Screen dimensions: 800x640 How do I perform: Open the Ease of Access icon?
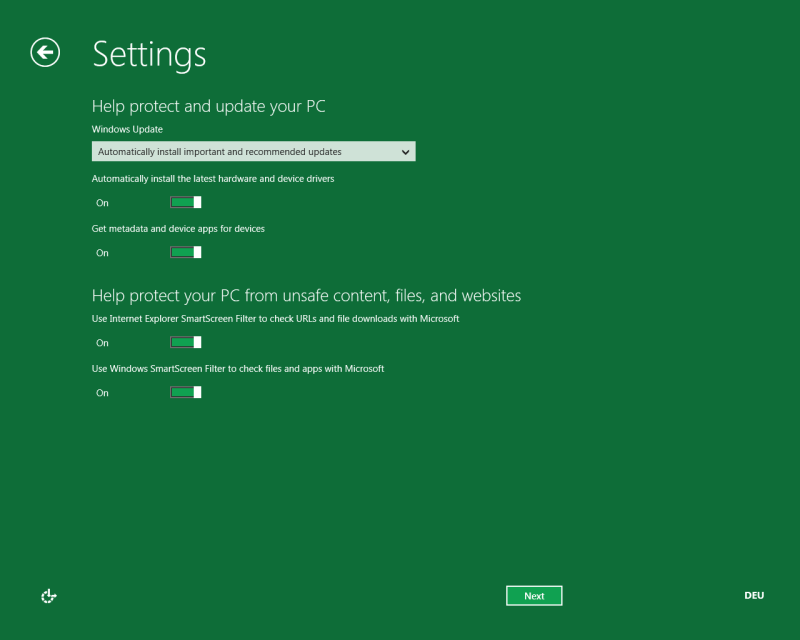point(49,596)
